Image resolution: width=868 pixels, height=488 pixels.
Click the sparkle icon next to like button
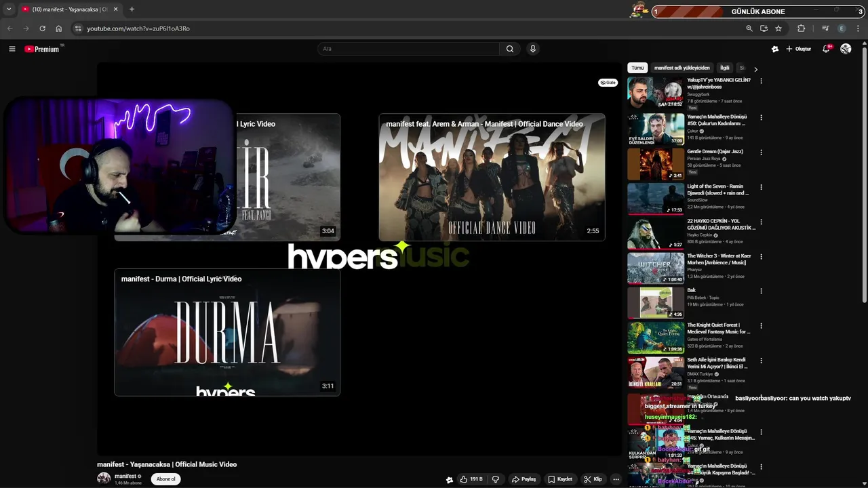point(449,479)
